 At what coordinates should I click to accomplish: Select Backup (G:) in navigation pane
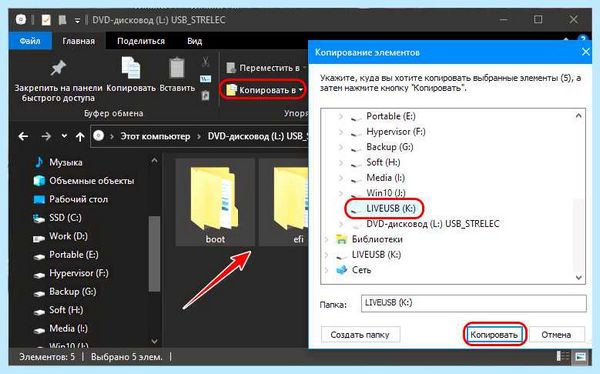[73, 291]
